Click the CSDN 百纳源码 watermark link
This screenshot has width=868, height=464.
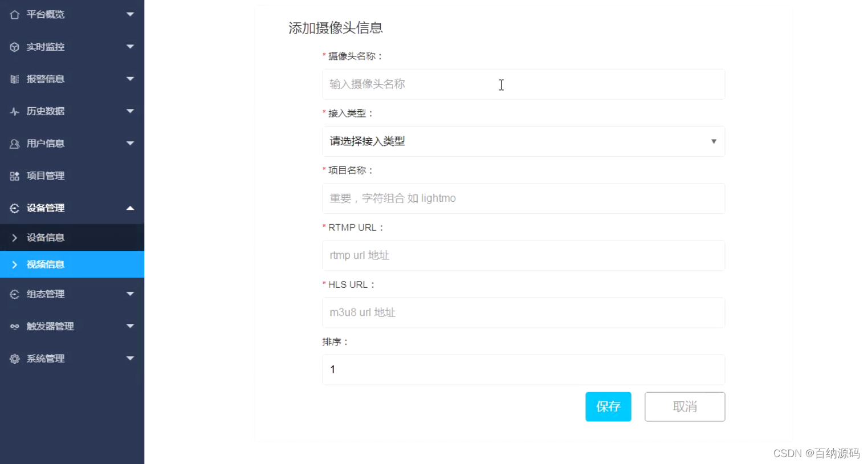pos(817,453)
